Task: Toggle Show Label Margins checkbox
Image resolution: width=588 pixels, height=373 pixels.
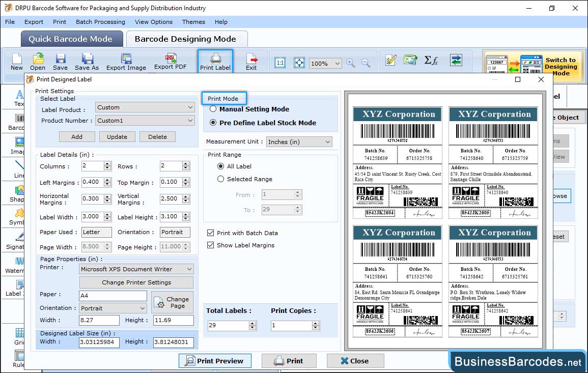Action: click(x=210, y=245)
